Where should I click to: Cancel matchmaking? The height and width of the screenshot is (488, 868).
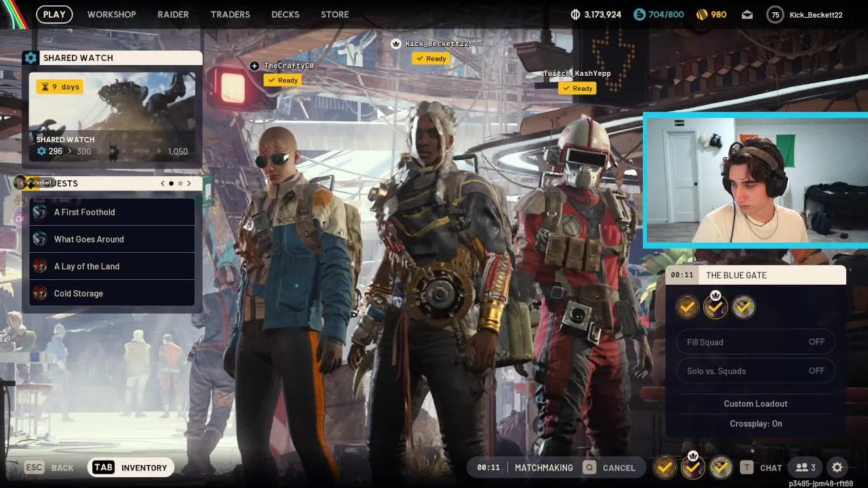[610, 468]
